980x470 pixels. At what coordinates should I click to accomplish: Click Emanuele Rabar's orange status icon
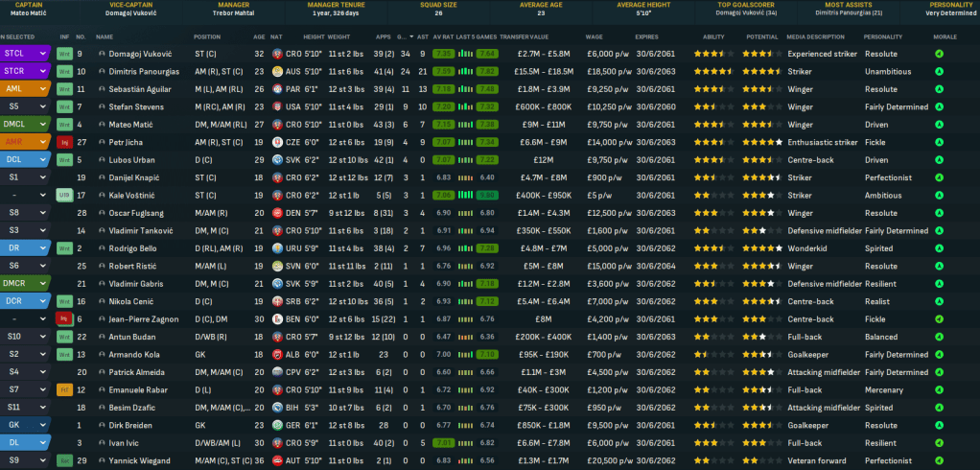[64, 390]
